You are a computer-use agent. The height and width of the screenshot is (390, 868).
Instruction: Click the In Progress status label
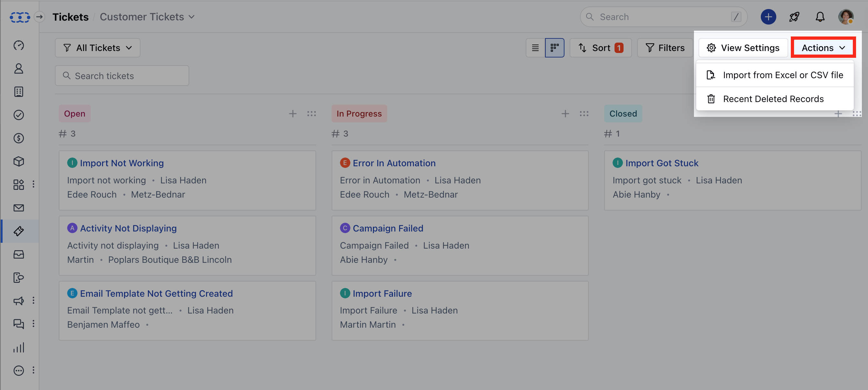[359, 114]
